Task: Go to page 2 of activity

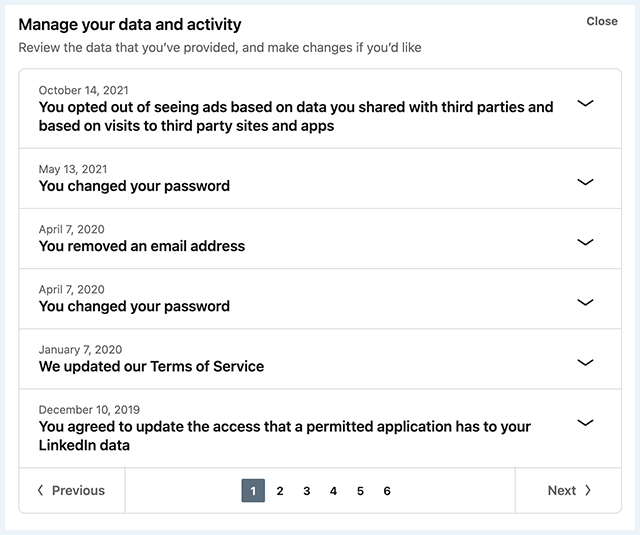Action: click(280, 491)
